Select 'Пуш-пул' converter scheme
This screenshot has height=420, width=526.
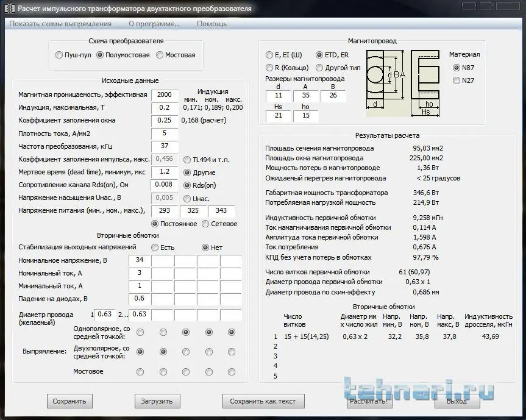[73, 55]
